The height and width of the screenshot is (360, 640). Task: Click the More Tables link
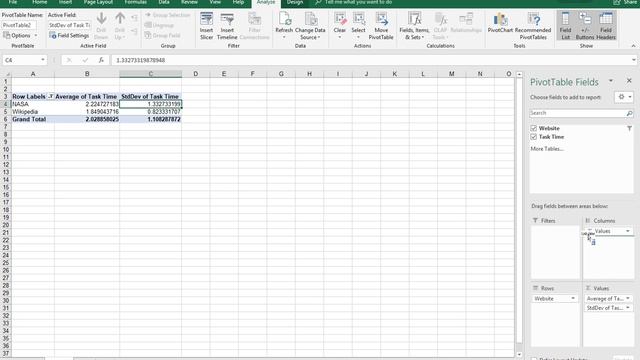(x=547, y=149)
